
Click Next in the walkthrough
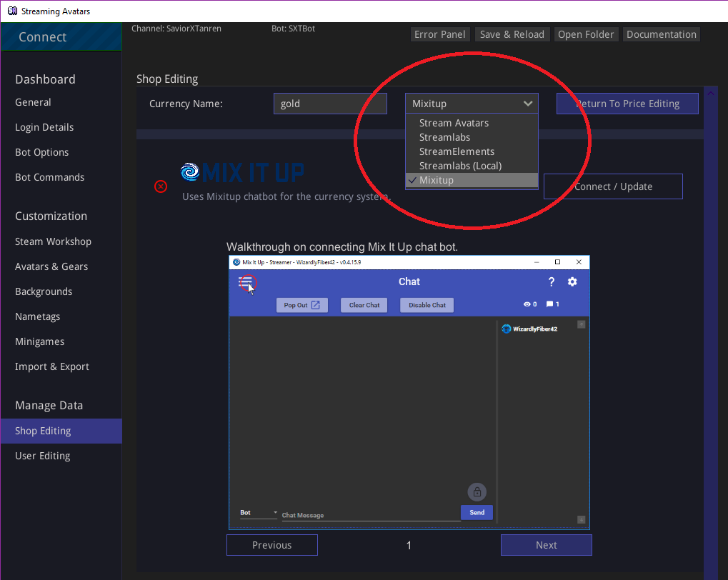[546, 545]
